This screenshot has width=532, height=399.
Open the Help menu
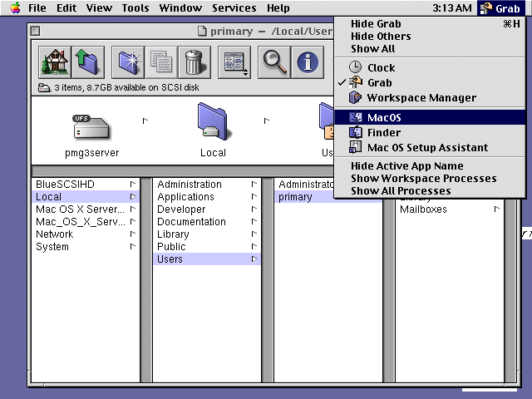[278, 7]
